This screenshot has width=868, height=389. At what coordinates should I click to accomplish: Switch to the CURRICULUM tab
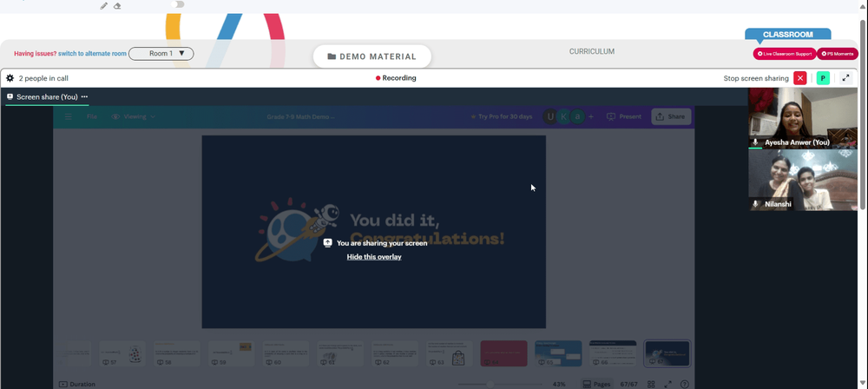point(592,51)
